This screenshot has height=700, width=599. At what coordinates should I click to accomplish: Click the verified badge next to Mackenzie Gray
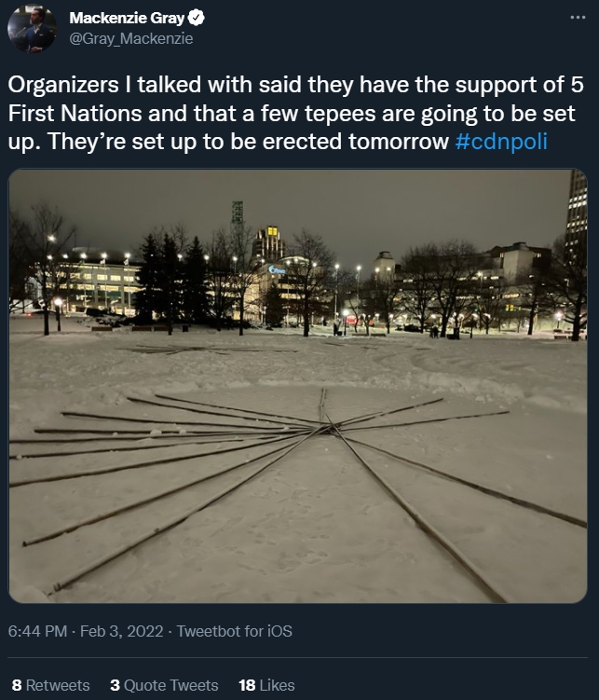197,18
